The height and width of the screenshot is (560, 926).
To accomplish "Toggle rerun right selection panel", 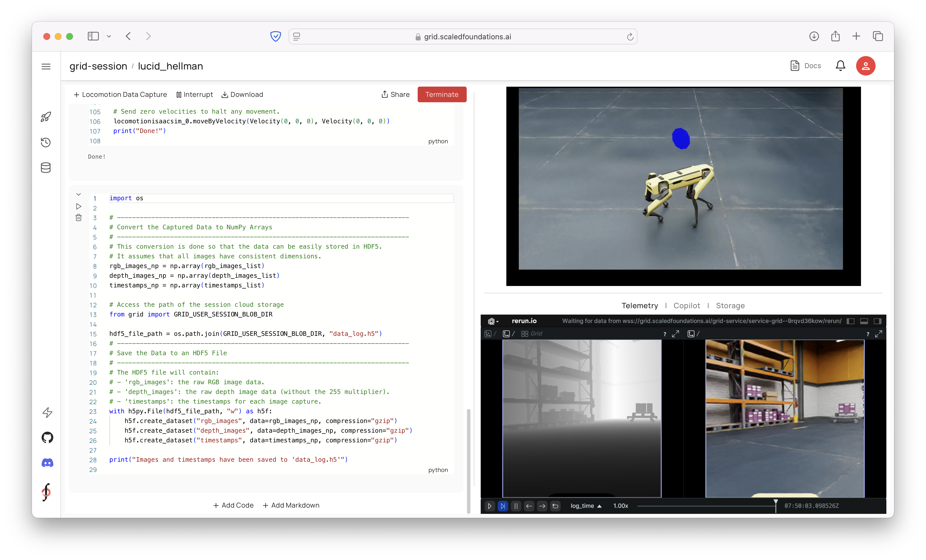I will coord(878,321).
